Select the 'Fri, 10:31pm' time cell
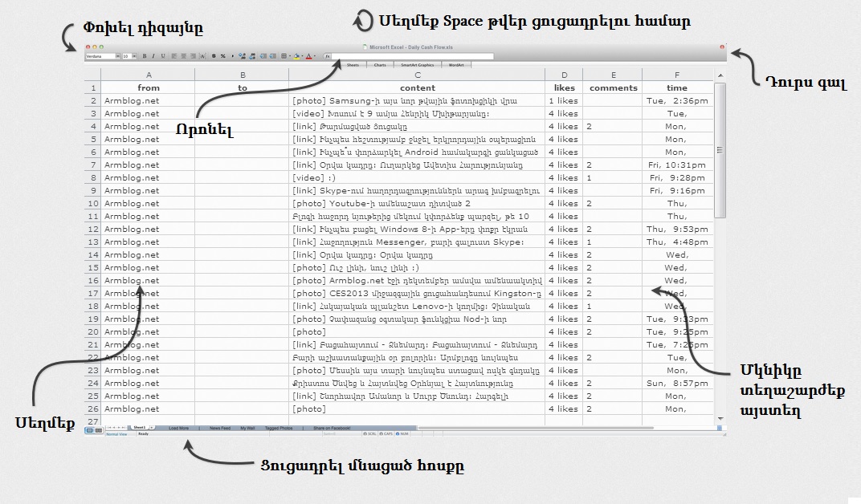Image resolution: width=861 pixels, height=504 pixels. pos(677,165)
